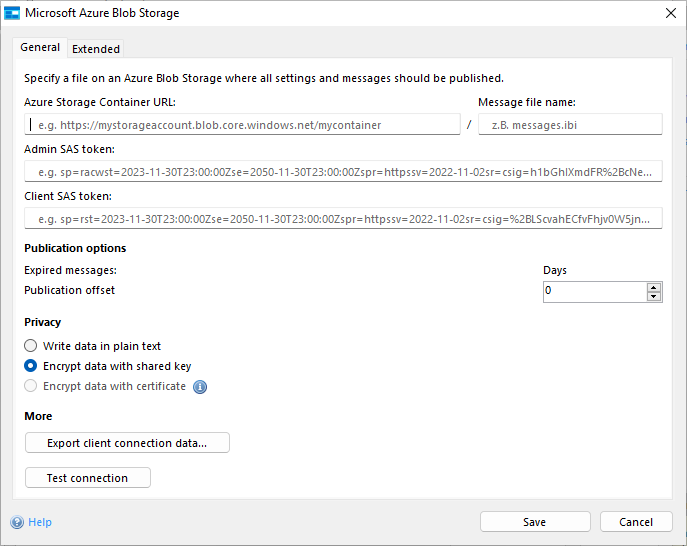Close the Microsoft Azure Blob Storage dialog
Image resolution: width=687 pixels, height=546 pixels.
(x=669, y=13)
